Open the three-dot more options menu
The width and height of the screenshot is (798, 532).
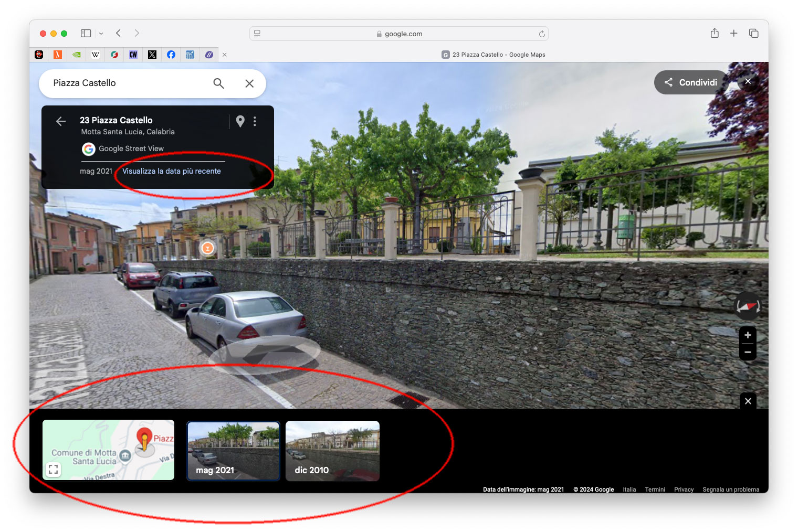pos(255,121)
